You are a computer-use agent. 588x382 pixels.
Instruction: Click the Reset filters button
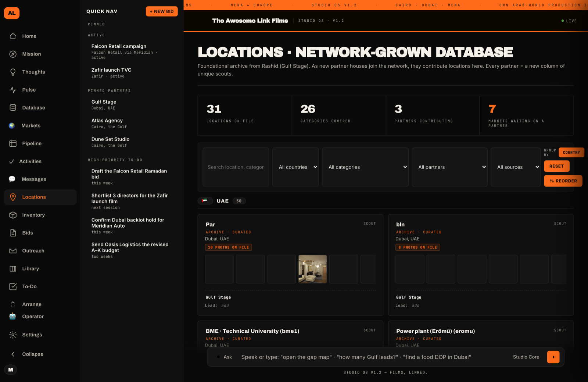556,166
